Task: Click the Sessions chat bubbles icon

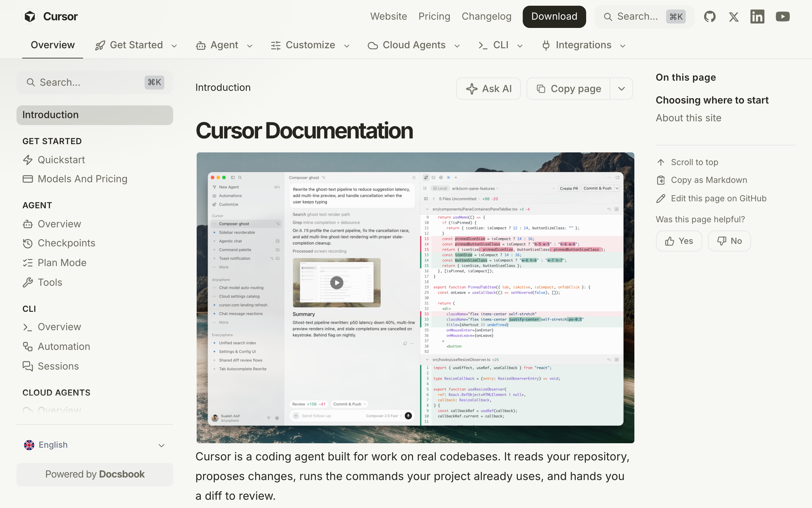Action: (28, 366)
